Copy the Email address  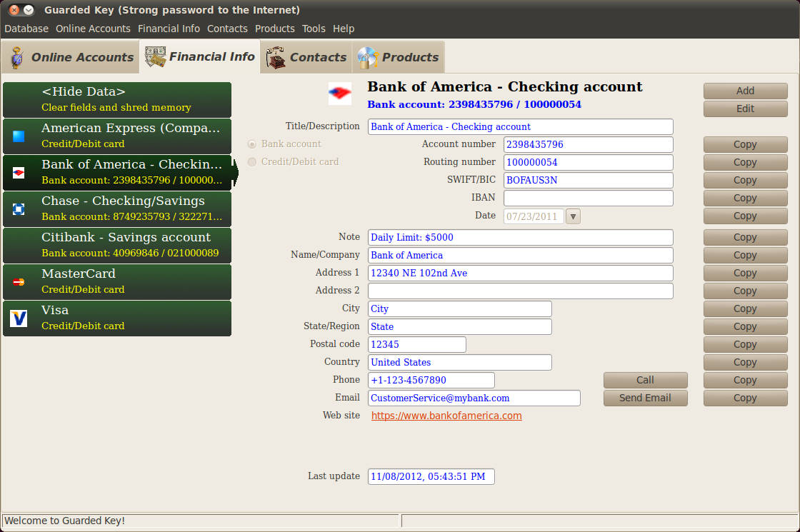745,398
